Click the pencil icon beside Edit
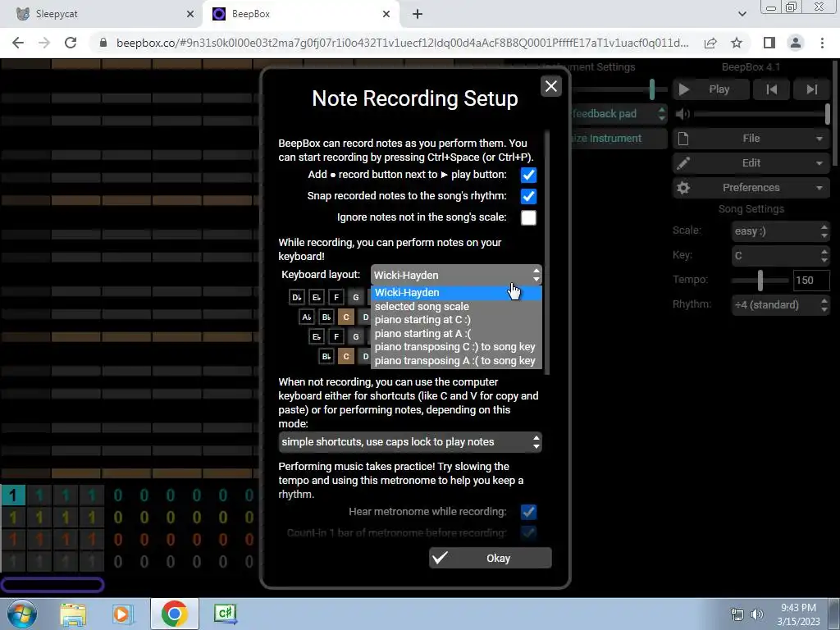This screenshot has width=840, height=630. pyautogui.click(x=683, y=163)
